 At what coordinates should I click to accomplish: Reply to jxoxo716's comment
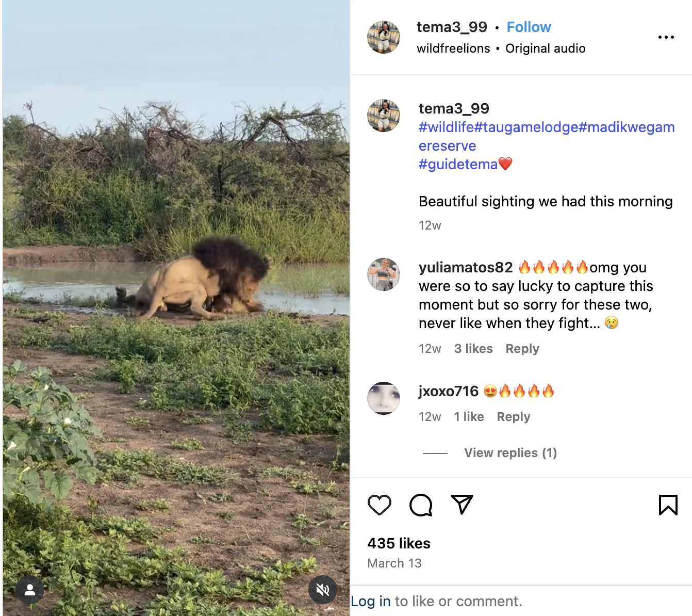(514, 417)
